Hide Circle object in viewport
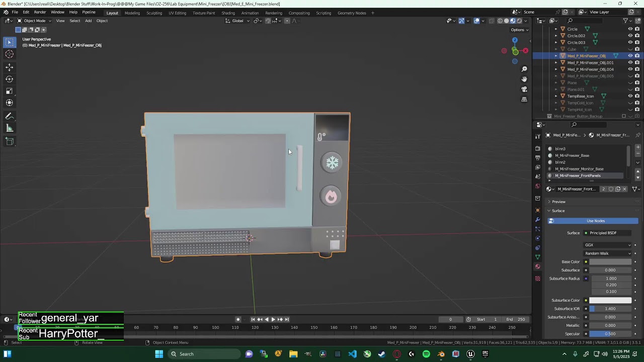Screen dimensions: 644x362 click(630, 29)
